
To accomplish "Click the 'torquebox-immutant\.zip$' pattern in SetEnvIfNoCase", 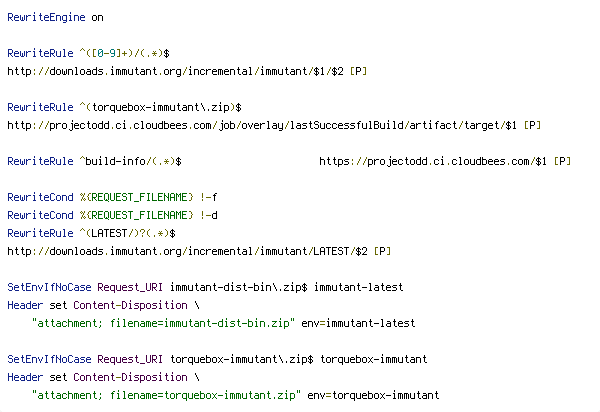I will [241, 359].
